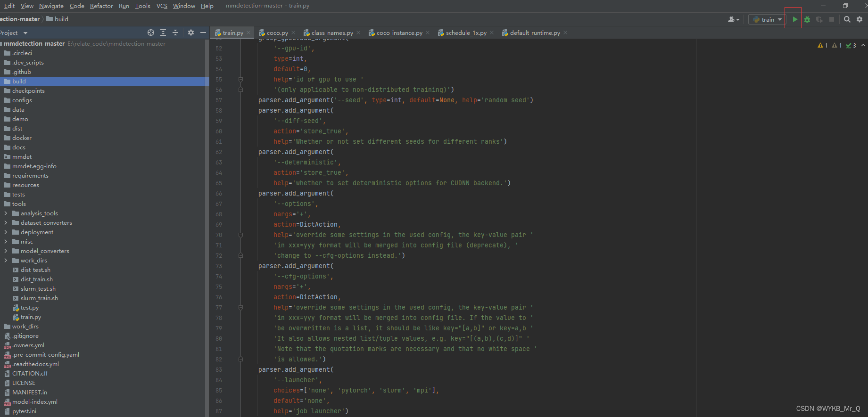Viewport: 868px width, 417px height.
Task: Click gutter line number 62
Action: 219,152
